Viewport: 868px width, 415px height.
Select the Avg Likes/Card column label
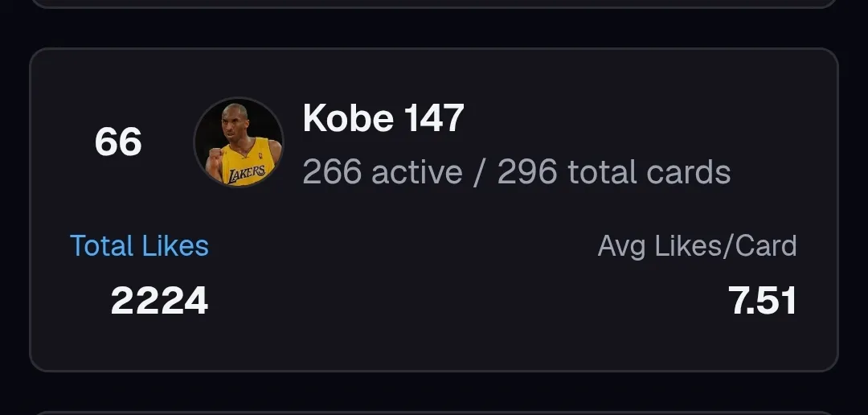(697, 246)
